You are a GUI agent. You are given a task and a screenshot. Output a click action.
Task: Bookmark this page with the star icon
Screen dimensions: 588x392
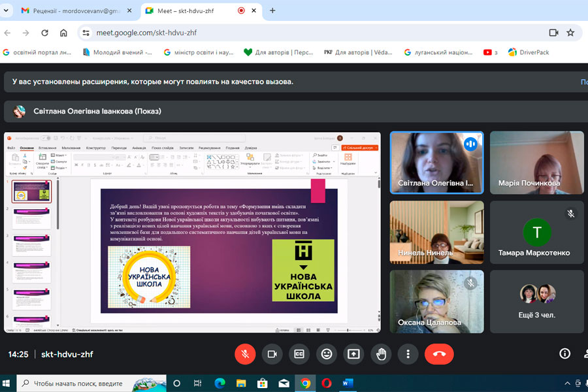tap(570, 33)
